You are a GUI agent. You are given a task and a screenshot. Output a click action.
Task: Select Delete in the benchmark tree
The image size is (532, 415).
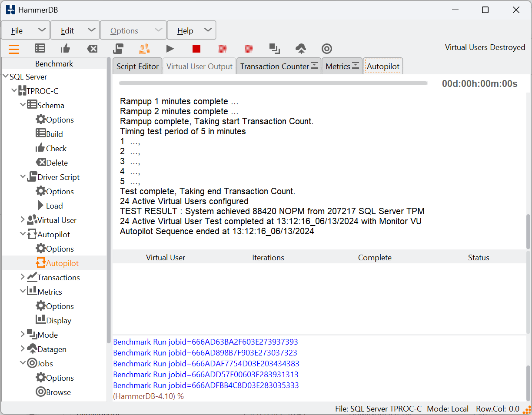[x=52, y=163]
